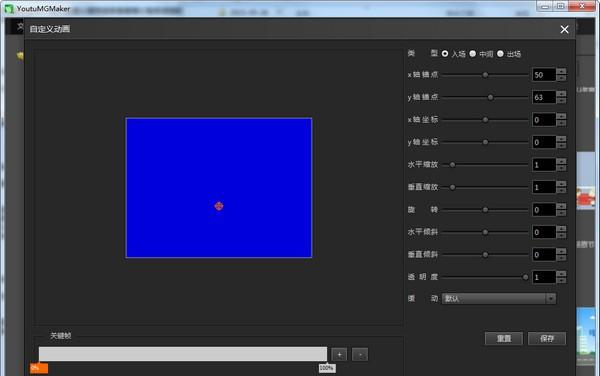Click the x轴坐标 slider handle
The image size is (600, 376).
485,120
